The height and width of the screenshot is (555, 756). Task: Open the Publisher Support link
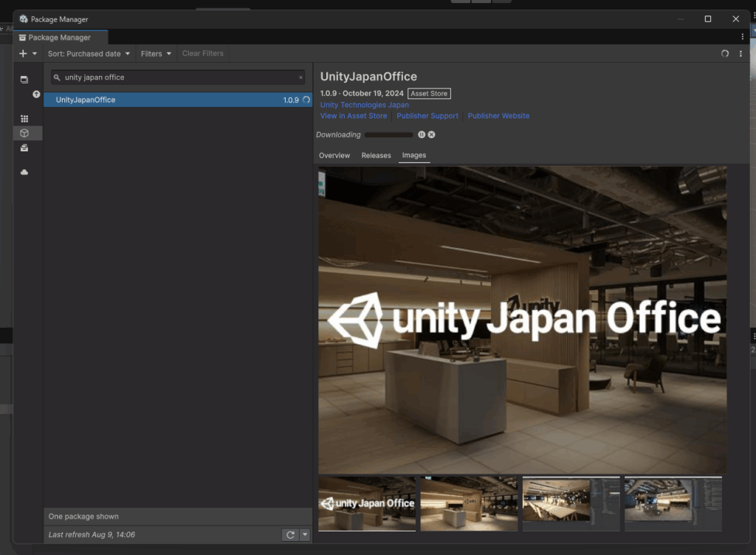(427, 116)
